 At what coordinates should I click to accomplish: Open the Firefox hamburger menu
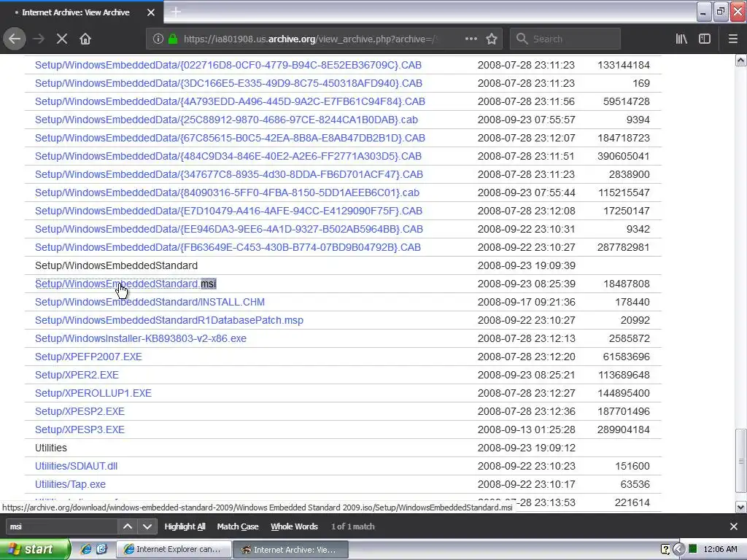pyautogui.click(x=732, y=39)
